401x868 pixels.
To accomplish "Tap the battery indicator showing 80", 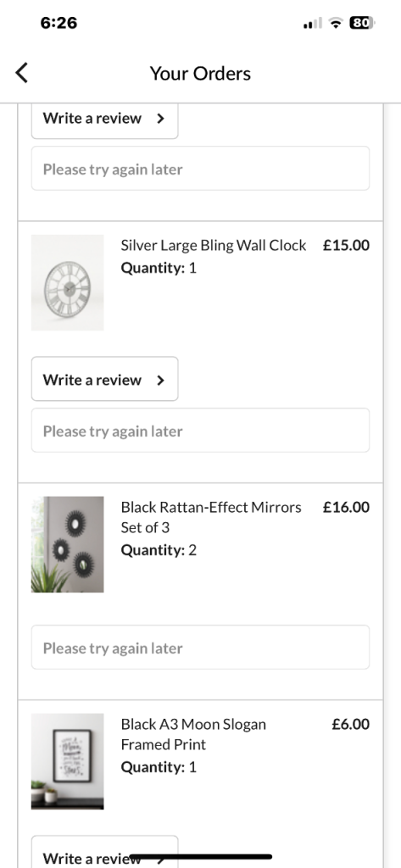I will [x=362, y=23].
